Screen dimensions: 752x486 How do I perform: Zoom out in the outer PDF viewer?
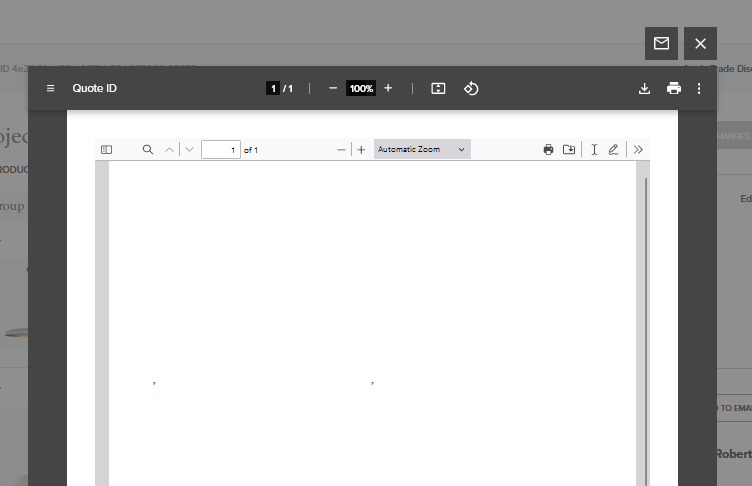[x=333, y=88]
